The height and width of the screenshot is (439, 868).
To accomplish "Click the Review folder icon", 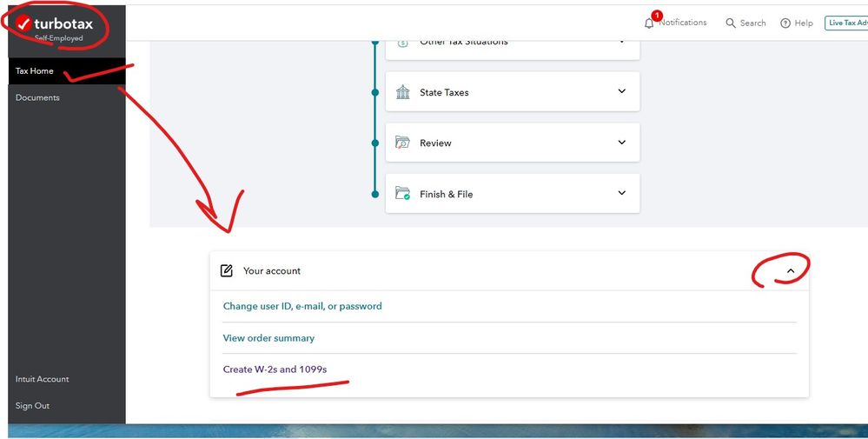I will point(402,143).
